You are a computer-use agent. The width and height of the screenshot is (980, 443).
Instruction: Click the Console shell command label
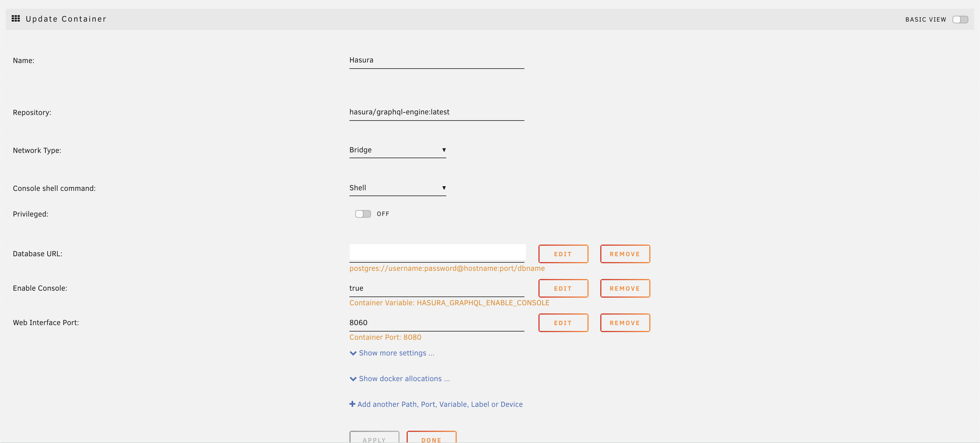(54, 189)
